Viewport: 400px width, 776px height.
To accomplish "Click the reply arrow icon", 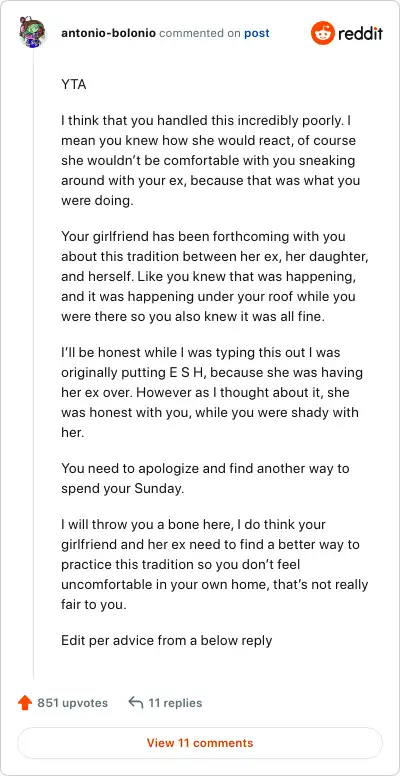I will (x=136, y=702).
